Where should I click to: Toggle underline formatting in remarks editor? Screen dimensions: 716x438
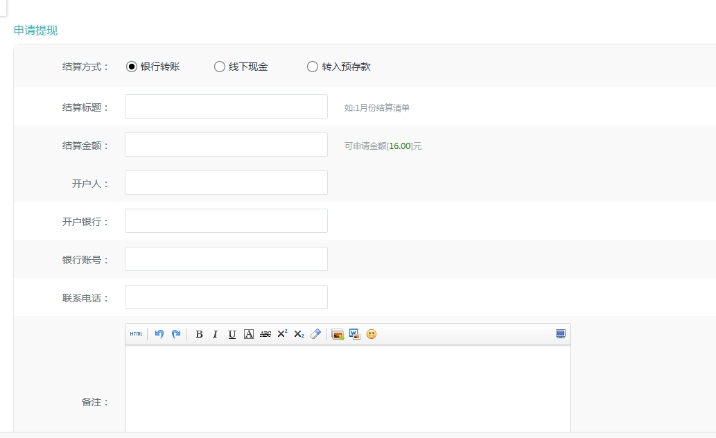tap(232, 334)
